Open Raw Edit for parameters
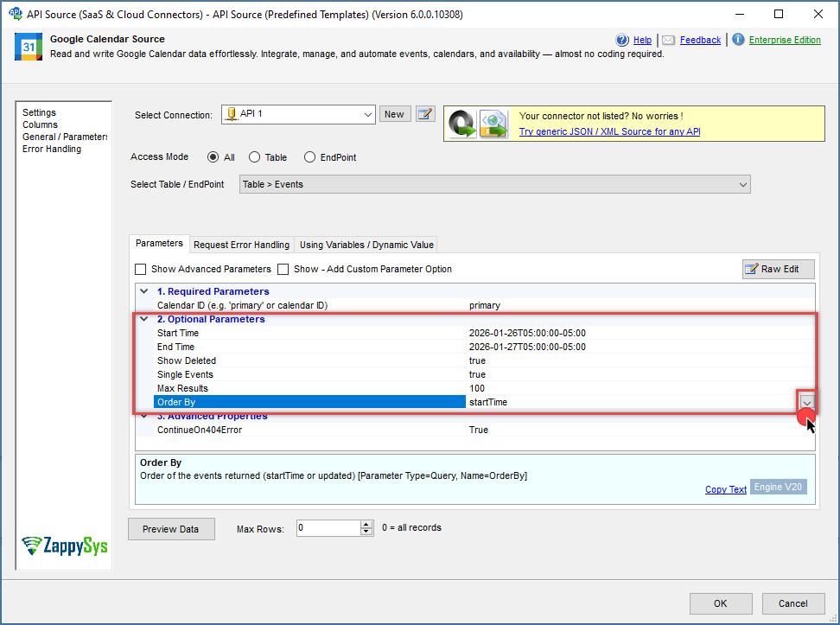This screenshot has width=840, height=625. (x=778, y=269)
